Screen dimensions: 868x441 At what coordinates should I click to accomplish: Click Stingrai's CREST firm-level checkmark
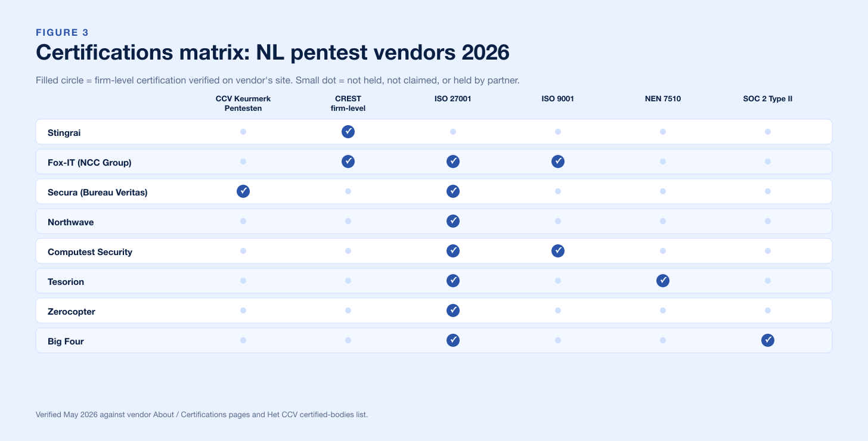pyautogui.click(x=348, y=132)
